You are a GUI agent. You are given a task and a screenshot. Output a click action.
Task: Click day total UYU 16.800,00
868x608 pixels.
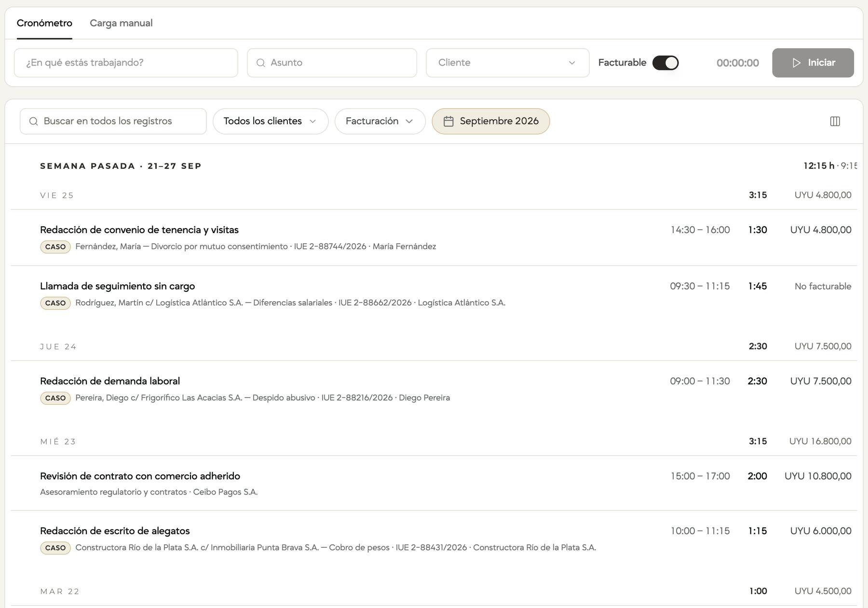click(x=820, y=442)
